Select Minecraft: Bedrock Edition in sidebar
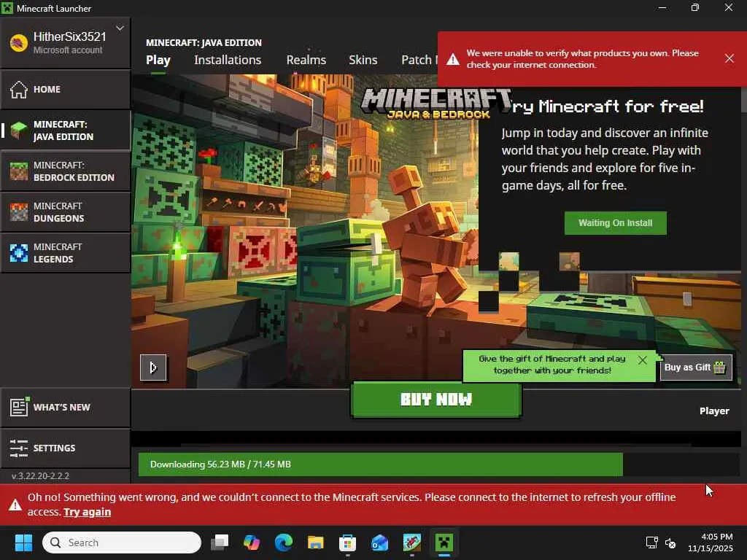 [x=65, y=171]
